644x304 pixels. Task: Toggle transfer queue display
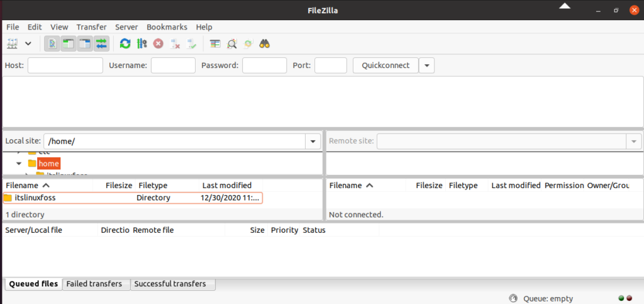pos(101,43)
